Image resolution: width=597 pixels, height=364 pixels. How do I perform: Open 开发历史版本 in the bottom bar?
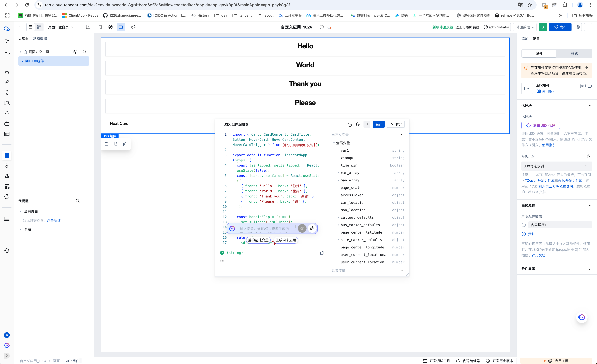(500, 361)
